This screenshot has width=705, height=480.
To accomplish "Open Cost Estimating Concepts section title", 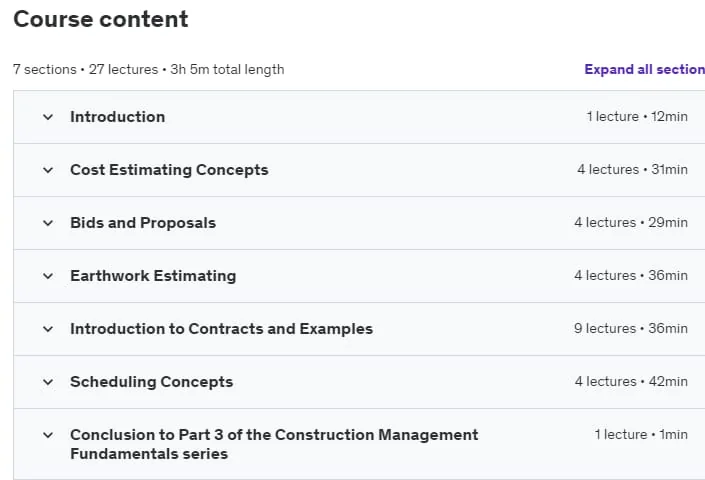I will 169,170.
